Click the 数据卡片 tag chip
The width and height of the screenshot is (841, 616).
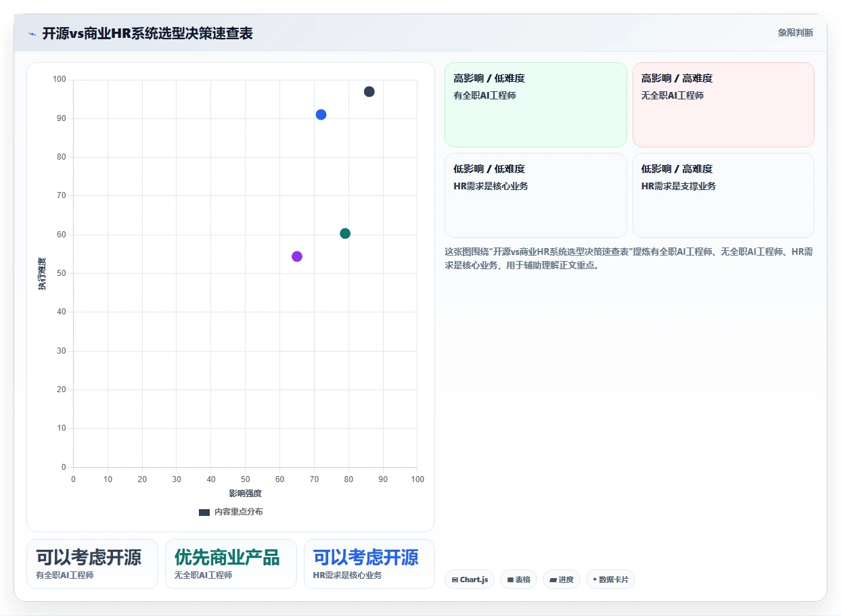coord(610,579)
